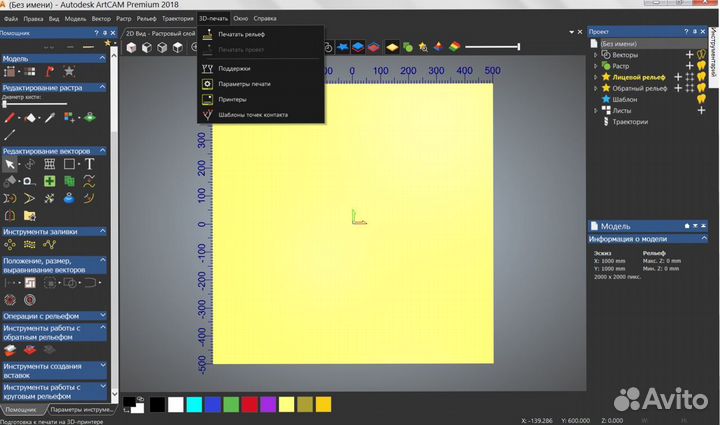Select the Text tool (T icon)
Screen dimensions: 720x425
coord(89,164)
